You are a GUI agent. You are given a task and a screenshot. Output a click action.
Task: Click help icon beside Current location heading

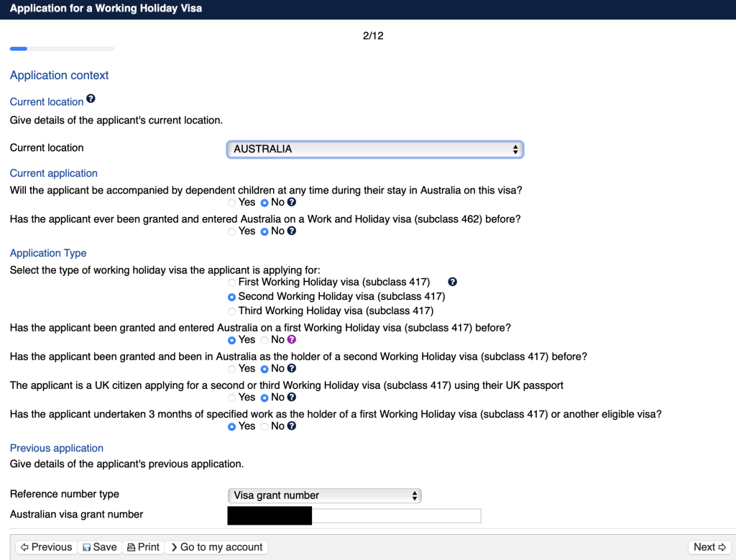(91, 99)
